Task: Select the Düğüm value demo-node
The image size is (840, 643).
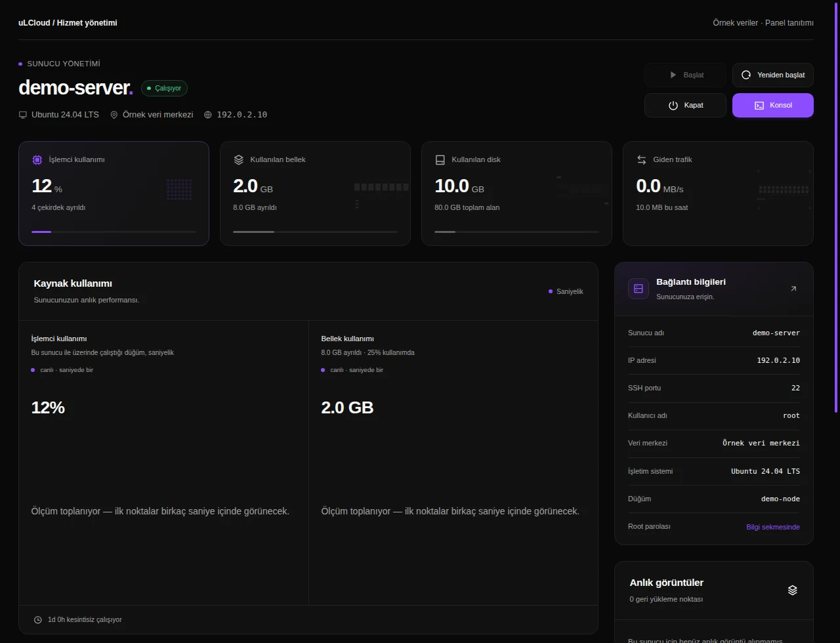Action: tap(780, 499)
